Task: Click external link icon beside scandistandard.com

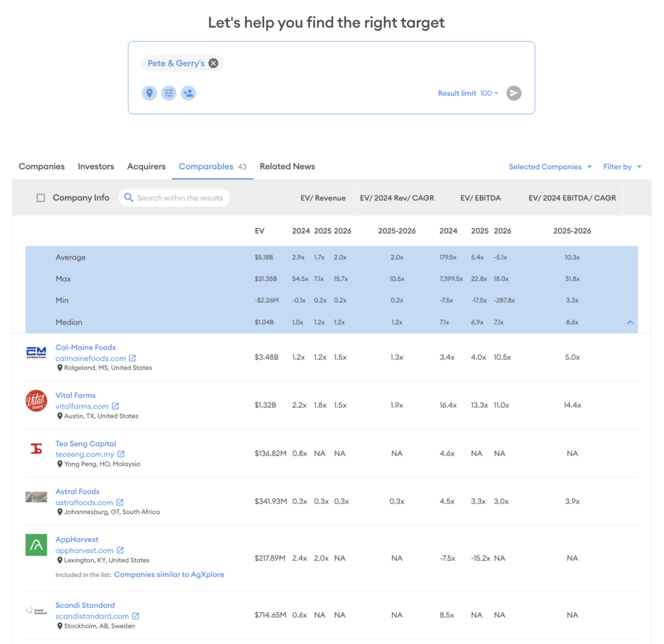Action: coord(136,616)
